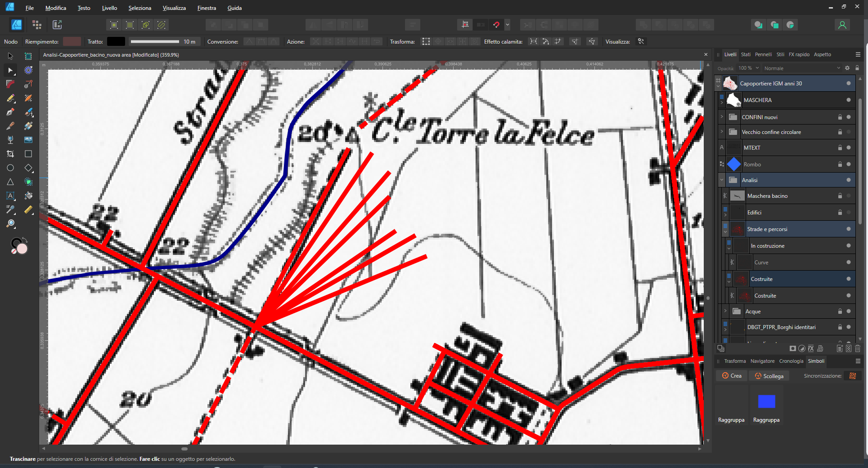
Task: Select the Zoom magnifier tool
Action: tap(10, 223)
